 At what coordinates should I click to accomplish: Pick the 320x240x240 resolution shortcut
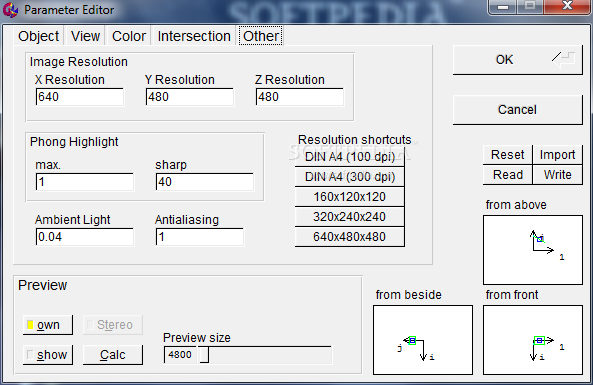coord(350,217)
